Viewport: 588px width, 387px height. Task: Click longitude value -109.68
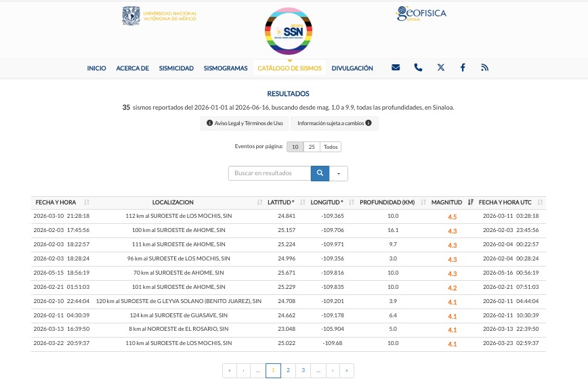[x=333, y=343]
